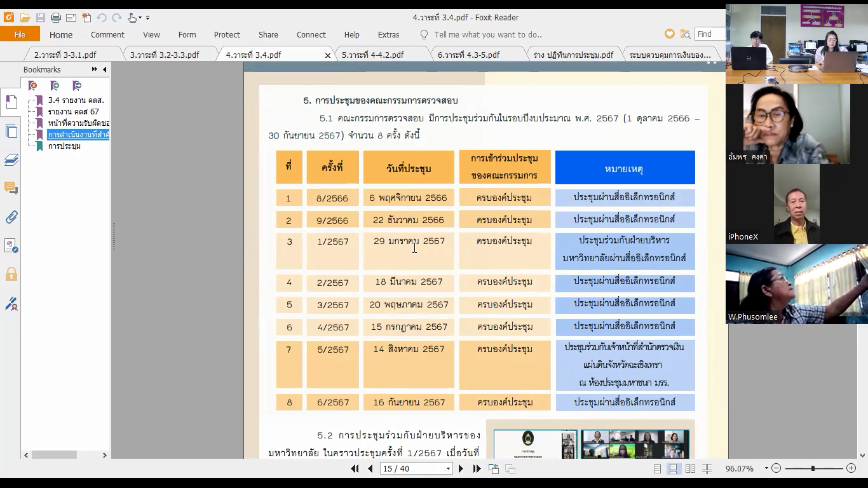Viewport: 868px width, 488px height.
Task: Open document tab 6.วาระที่ 4.3-5.pdf
Action: click(469, 55)
